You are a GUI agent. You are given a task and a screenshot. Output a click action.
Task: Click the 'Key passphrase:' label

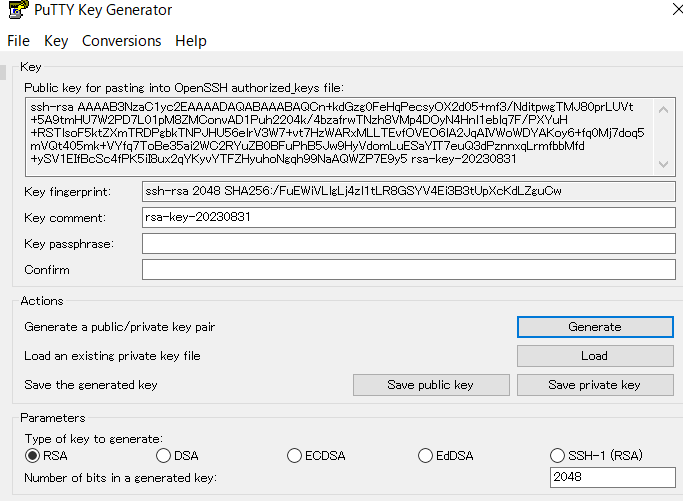point(69,244)
